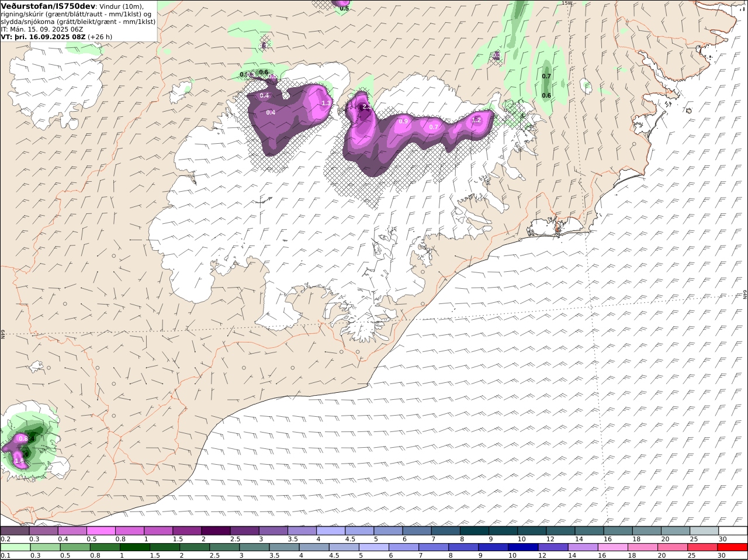Viewport: 748px width, 560px height.
Task: Select the 4.5 lavender swatch in upper legend row
Action: [x=359, y=531]
